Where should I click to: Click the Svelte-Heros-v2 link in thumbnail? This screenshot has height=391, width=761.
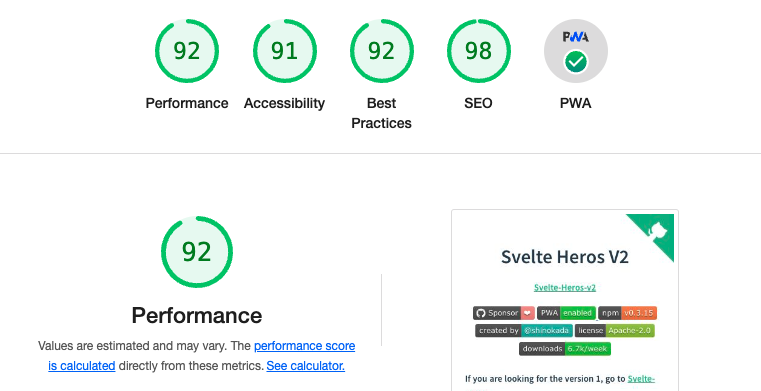[x=565, y=288]
